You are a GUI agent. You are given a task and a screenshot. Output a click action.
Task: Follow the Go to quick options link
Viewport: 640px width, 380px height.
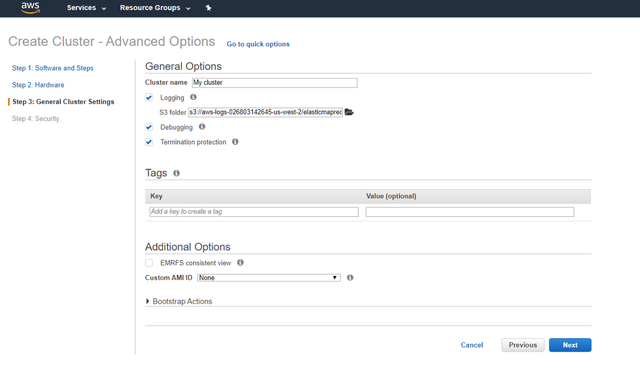(x=258, y=44)
